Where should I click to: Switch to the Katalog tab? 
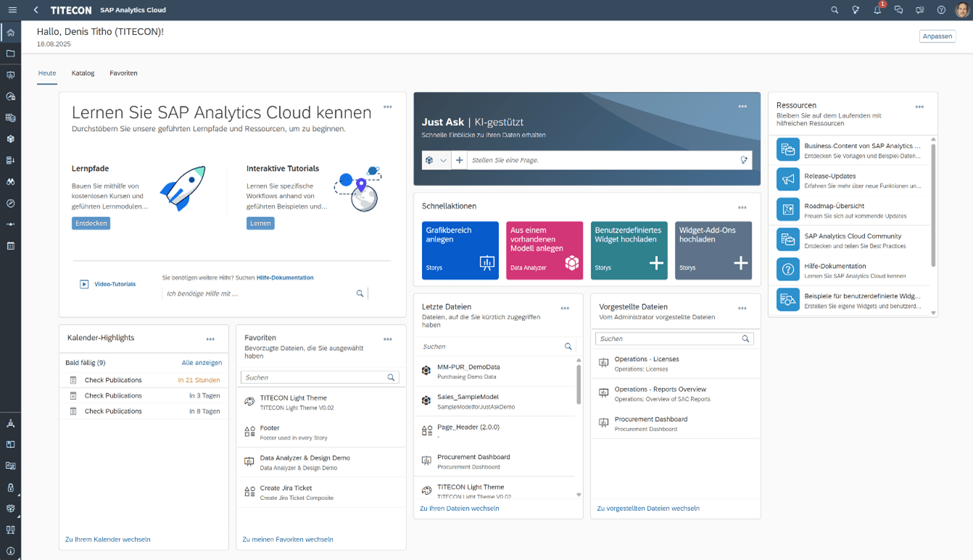(83, 73)
